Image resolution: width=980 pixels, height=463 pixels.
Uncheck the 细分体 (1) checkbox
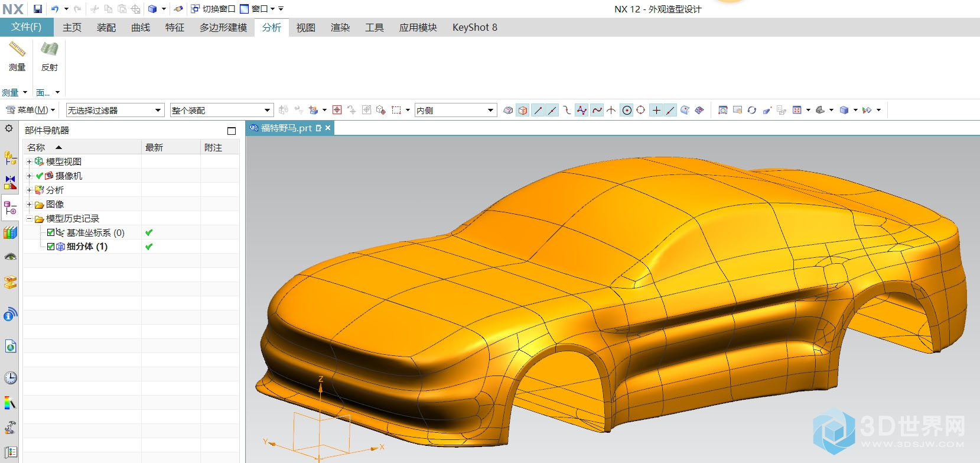(x=51, y=247)
